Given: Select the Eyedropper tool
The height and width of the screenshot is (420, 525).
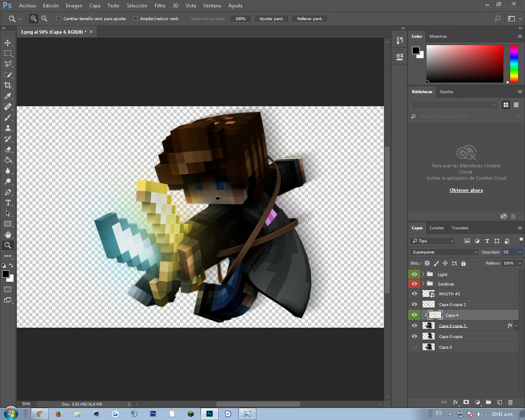Looking at the screenshot, I should coord(8,96).
